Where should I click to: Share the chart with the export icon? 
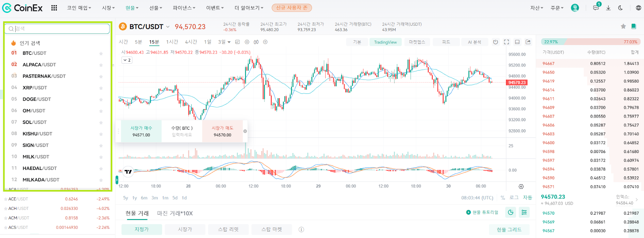(x=528, y=42)
